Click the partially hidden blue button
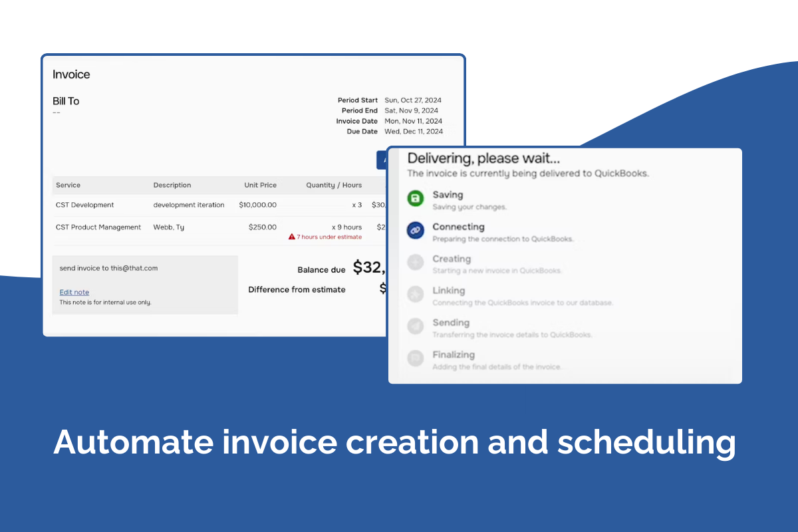798x532 pixels. tap(382, 160)
